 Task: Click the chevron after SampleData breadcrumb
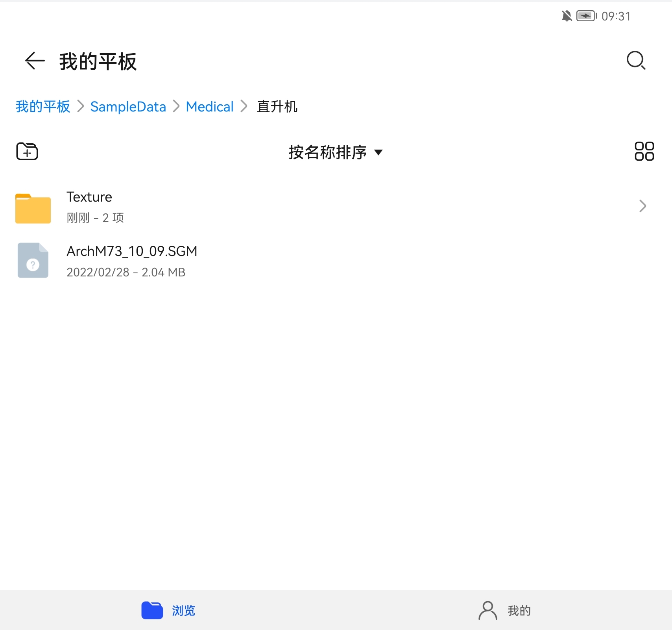(176, 106)
